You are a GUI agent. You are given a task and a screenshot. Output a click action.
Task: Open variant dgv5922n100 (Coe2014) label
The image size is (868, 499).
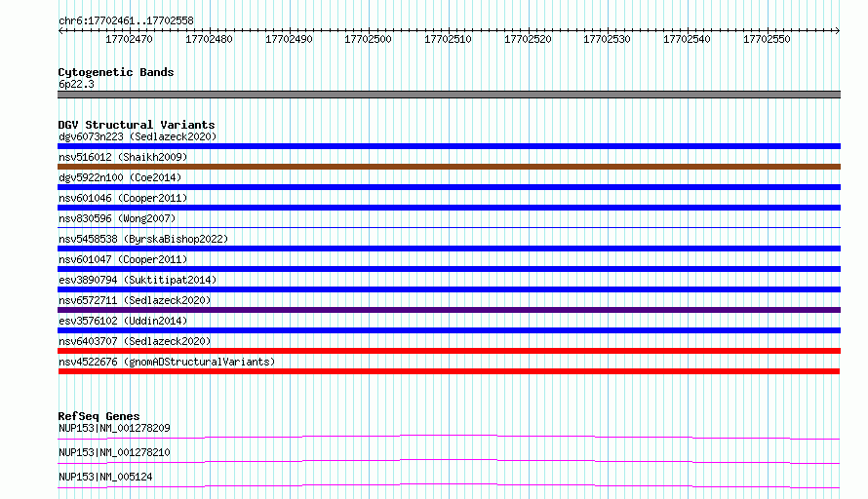(x=120, y=177)
